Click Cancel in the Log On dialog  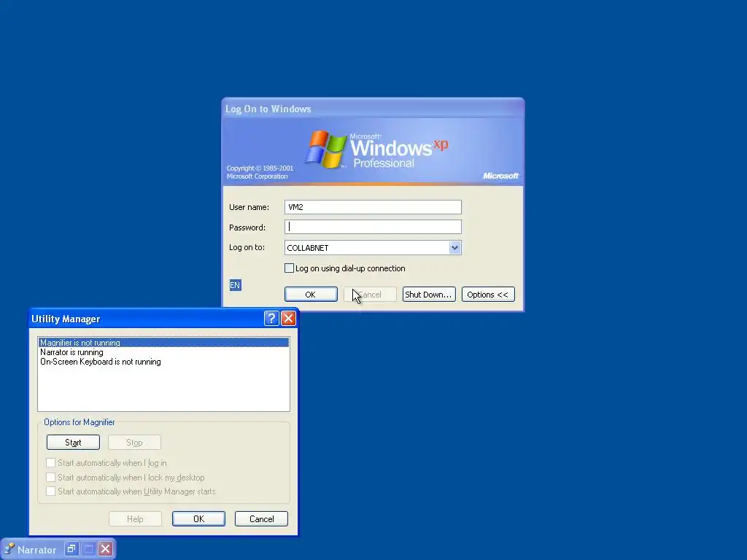pos(370,295)
